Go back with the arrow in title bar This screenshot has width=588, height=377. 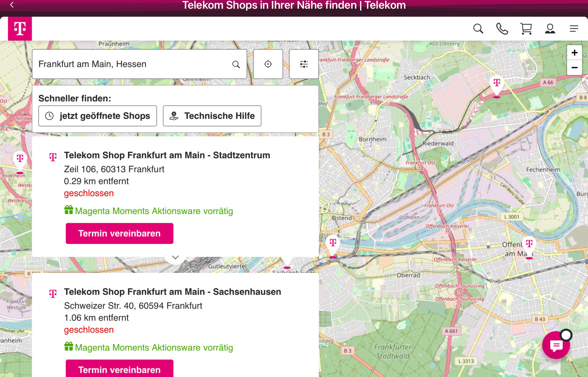tap(12, 5)
